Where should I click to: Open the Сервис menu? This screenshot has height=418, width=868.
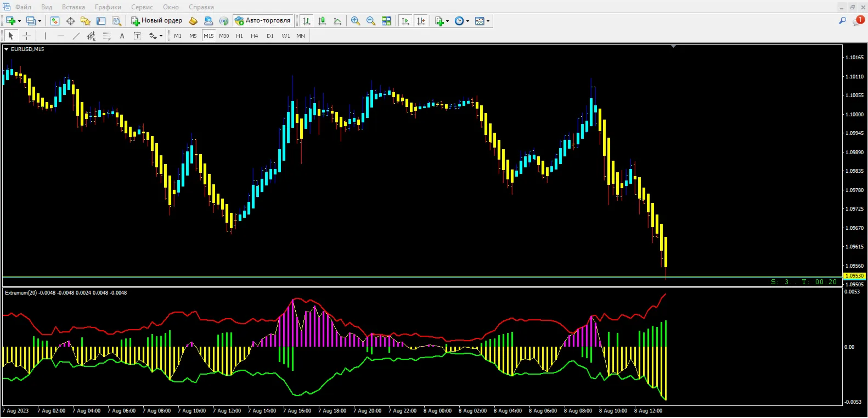coord(142,7)
